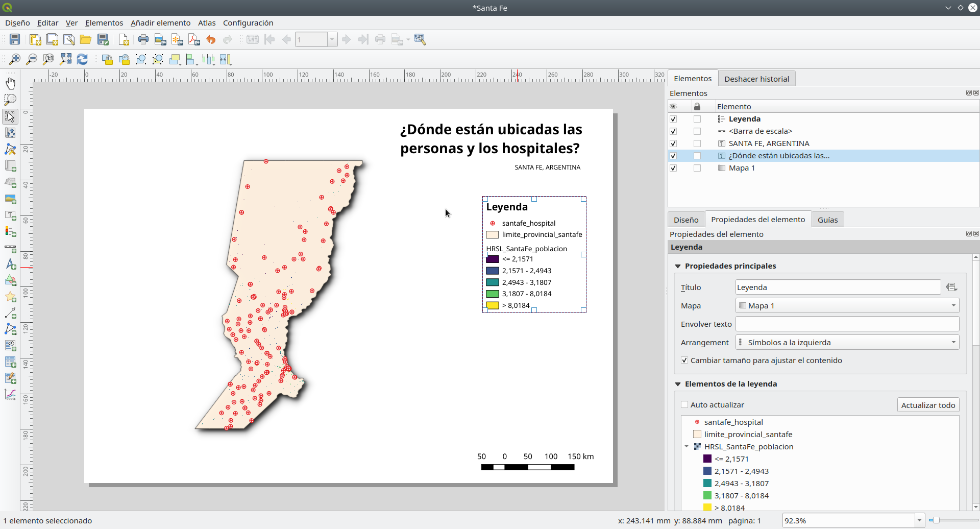Viewport: 980px width, 529px height.
Task: Switch to the Guías tab
Action: (x=827, y=220)
